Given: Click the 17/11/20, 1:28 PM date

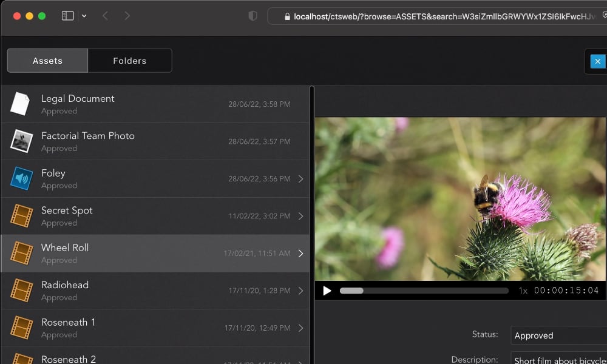Looking at the screenshot, I should point(259,291).
